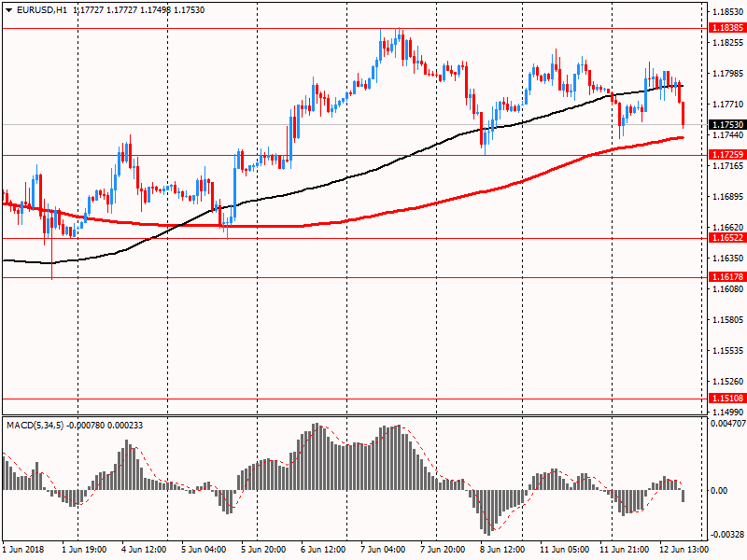
Task: Select the 6 Jun 12:00 time label
Action: tap(323, 550)
